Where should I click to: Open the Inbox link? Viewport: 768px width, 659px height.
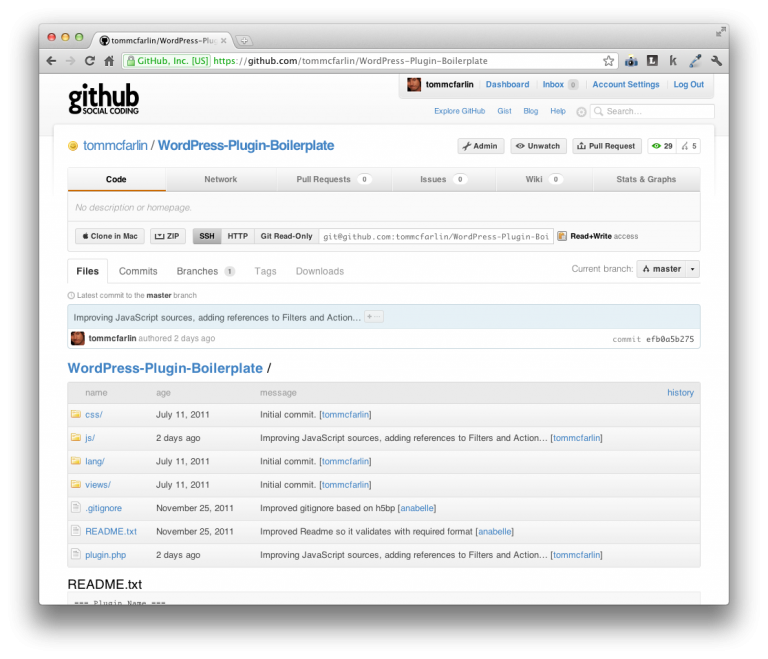point(553,84)
